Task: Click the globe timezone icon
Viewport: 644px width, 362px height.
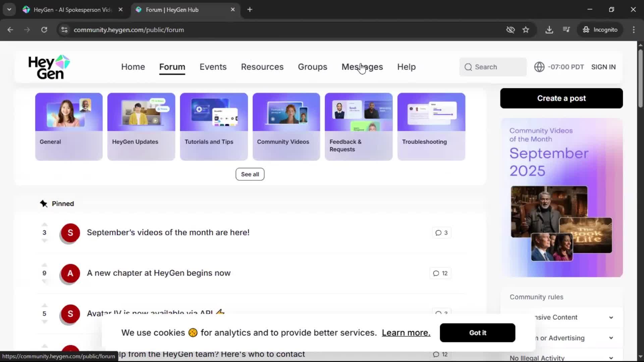Action: click(x=539, y=67)
